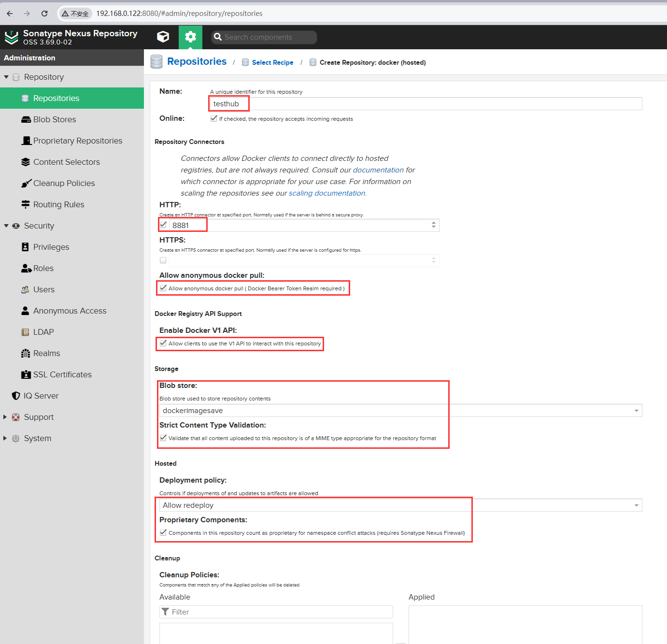Viewport: 667px width, 644px height.
Task: Click the Routing Rules signpost icon
Action: click(26, 204)
